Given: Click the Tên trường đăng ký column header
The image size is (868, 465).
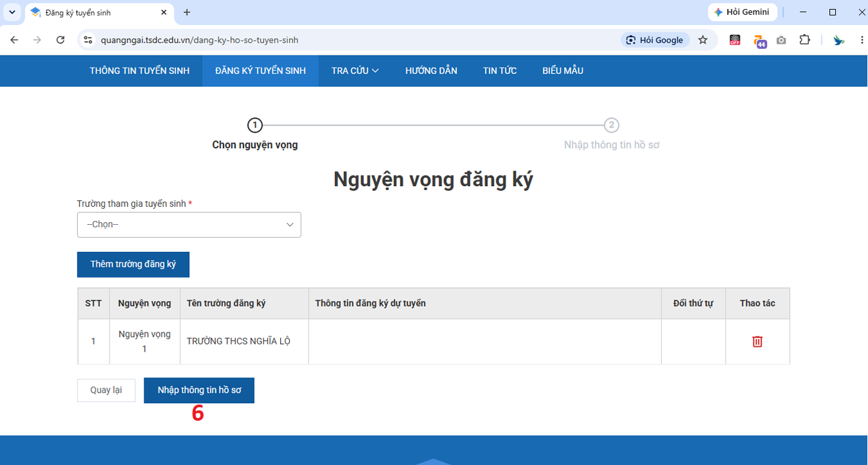Looking at the screenshot, I should pyautogui.click(x=244, y=303).
